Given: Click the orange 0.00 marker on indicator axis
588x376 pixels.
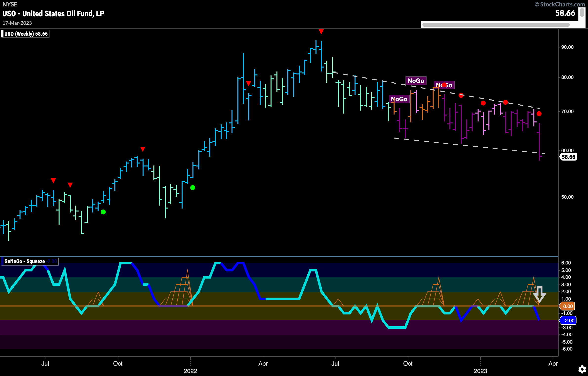Looking at the screenshot, I should point(567,306).
